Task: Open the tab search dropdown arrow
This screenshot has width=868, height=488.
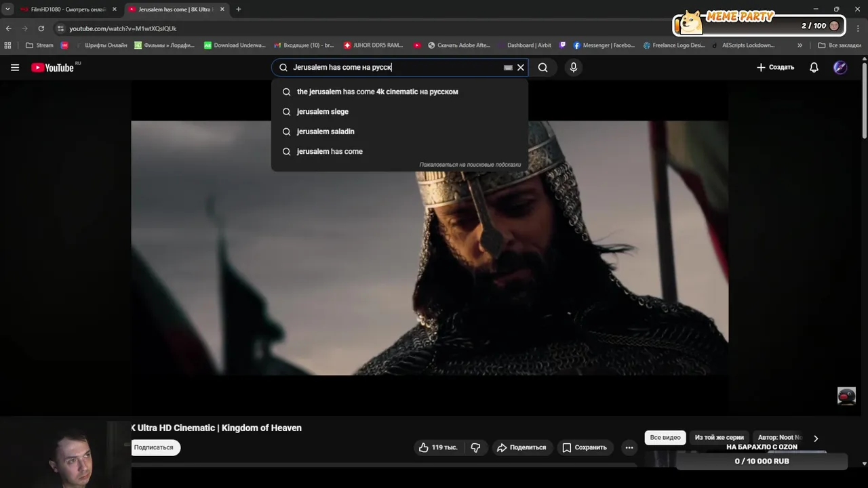Action: tap(7, 9)
